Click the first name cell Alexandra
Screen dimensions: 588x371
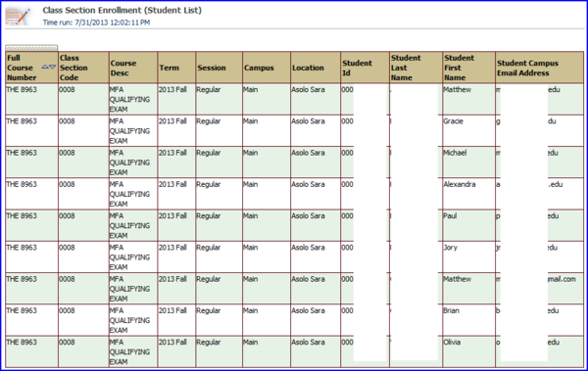(468, 194)
